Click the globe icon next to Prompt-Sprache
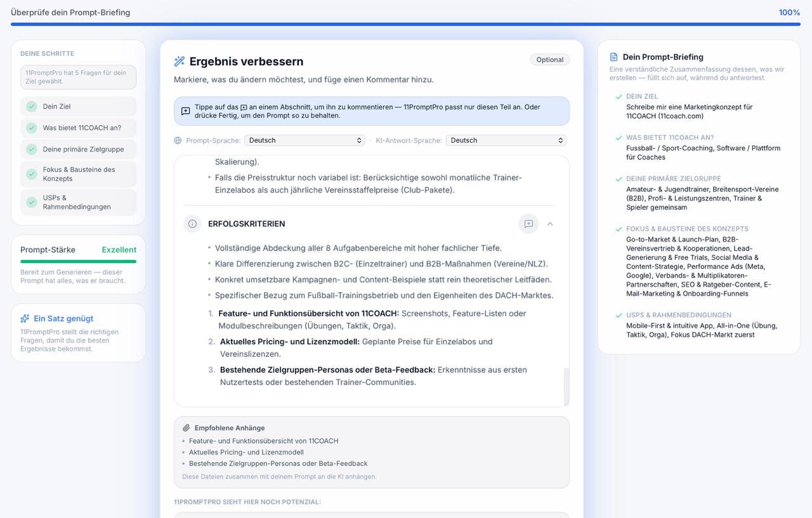Viewport: 812px width, 518px height. pos(178,140)
